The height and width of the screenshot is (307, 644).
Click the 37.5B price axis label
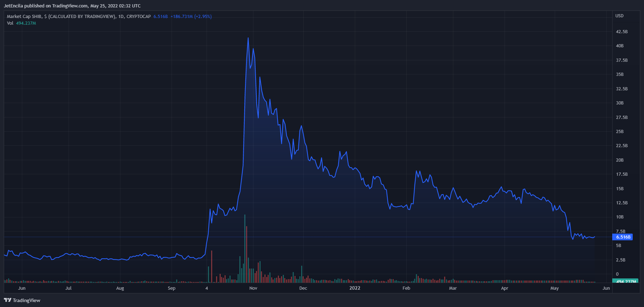click(622, 60)
